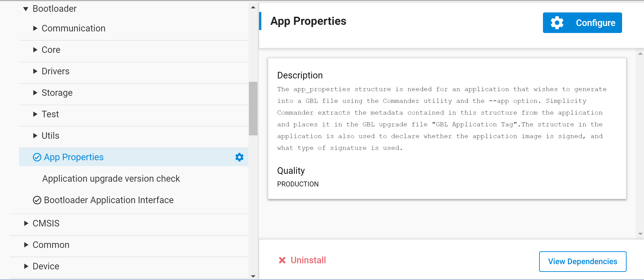Viewport: 644px width, 280px height.
Task: Select Application upgrade version check
Action: pos(111,178)
